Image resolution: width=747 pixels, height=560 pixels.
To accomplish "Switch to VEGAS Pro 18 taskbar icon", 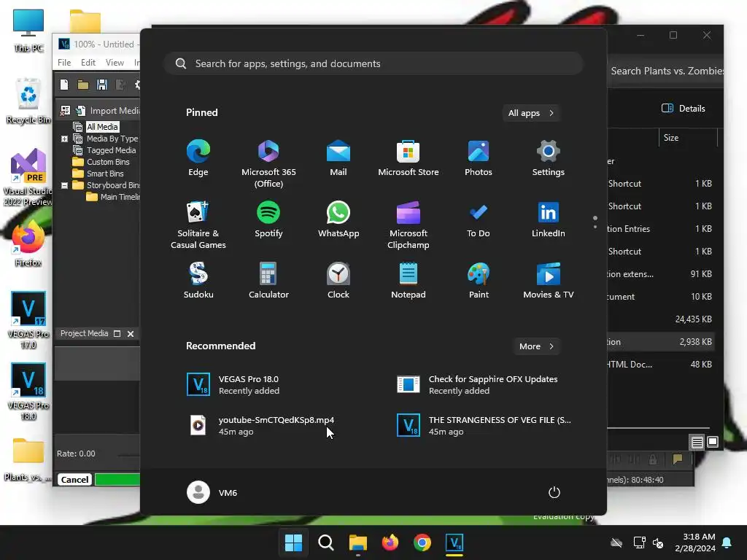I will (x=454, y=542).
